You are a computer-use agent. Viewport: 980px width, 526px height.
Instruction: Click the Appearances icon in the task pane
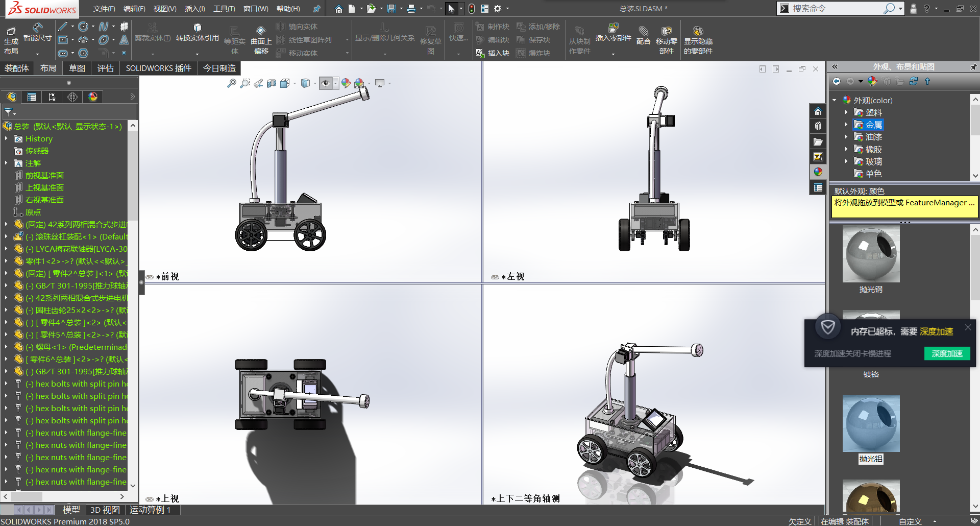[818, 172]
